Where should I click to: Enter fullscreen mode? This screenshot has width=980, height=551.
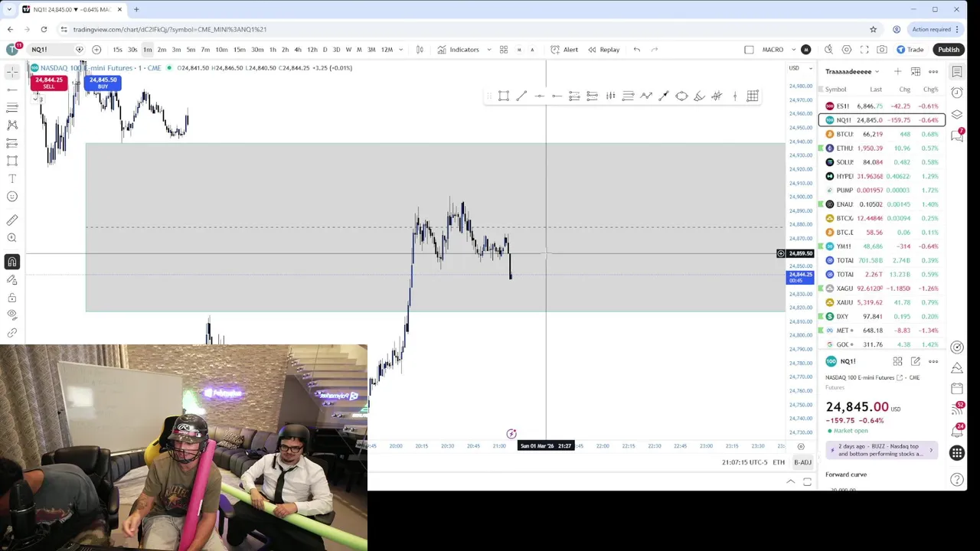[x=864, y=50]
